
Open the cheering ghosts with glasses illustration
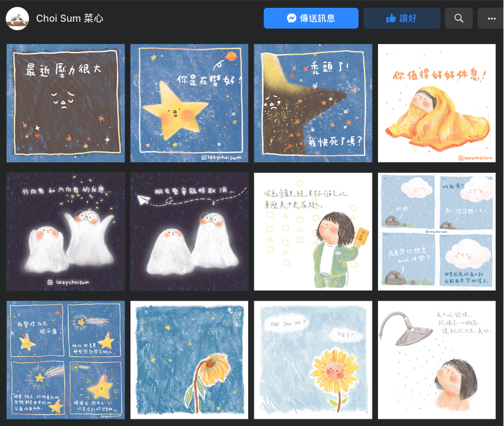(66, 231)
